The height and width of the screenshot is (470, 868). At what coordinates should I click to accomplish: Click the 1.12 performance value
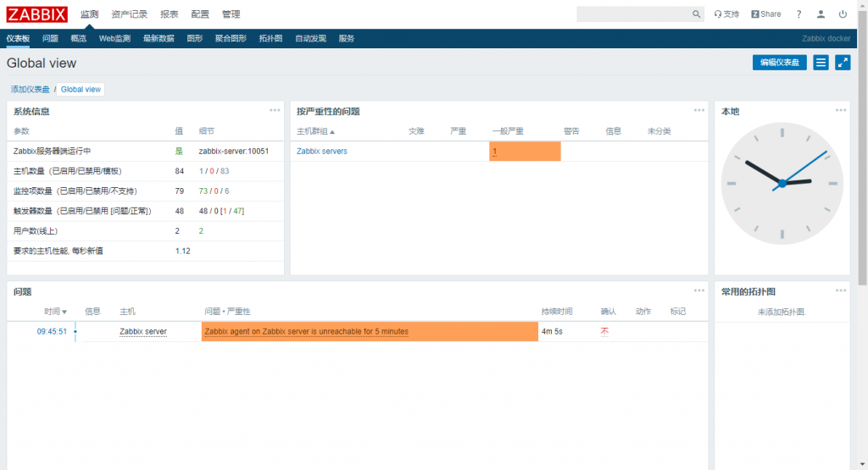pos(183,251)
